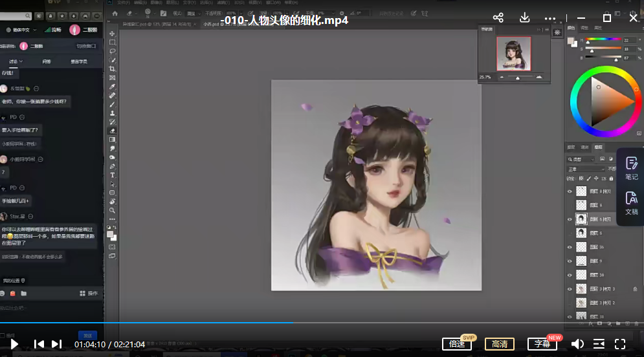
Task: Mute the video volume speaker icon
Action: click(x=577, y=344)
